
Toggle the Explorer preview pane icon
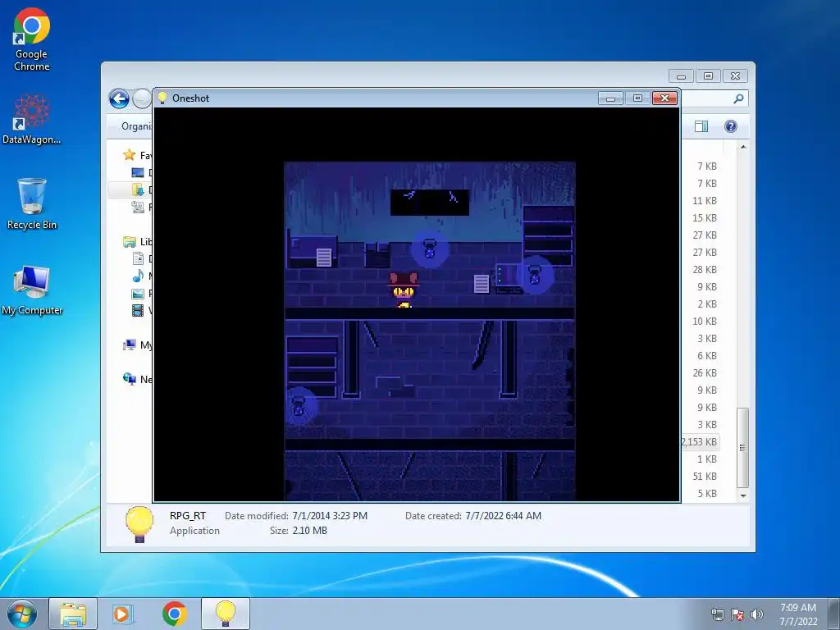701,126
